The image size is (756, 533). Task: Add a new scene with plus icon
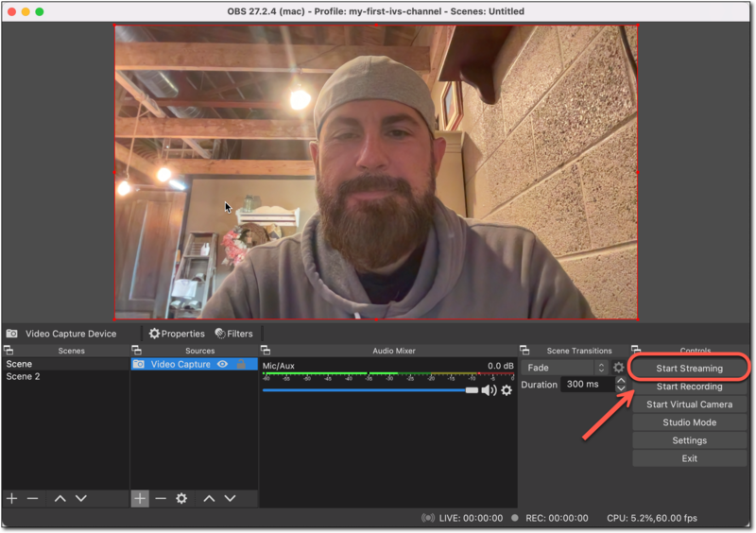coord(11,498)
